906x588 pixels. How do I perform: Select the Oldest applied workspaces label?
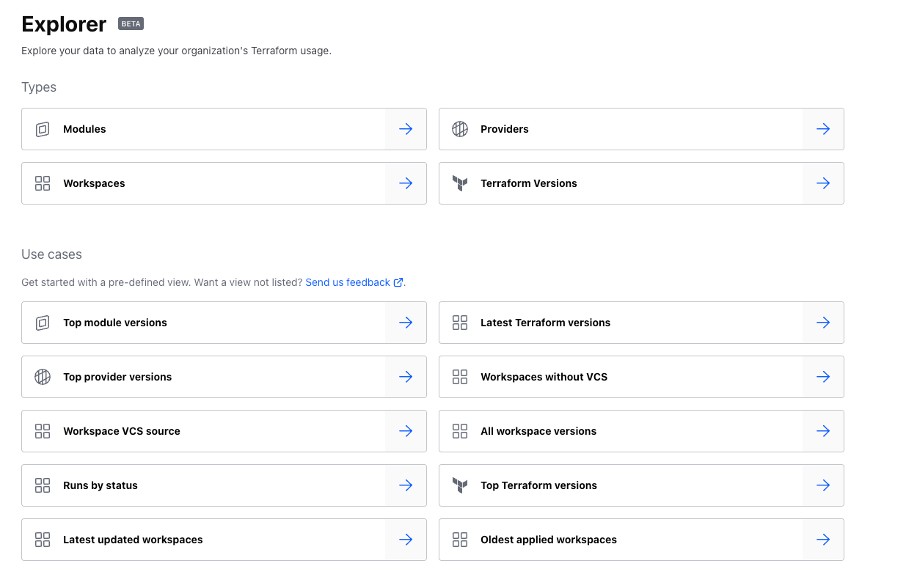coord(549,540)
